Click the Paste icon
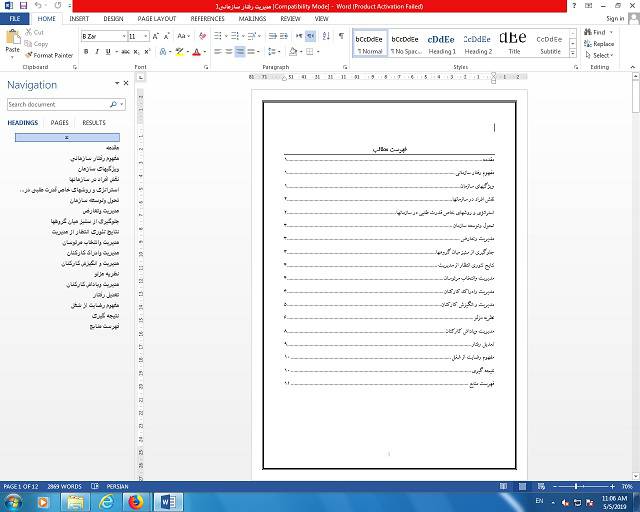 click(x=13, y=37)
